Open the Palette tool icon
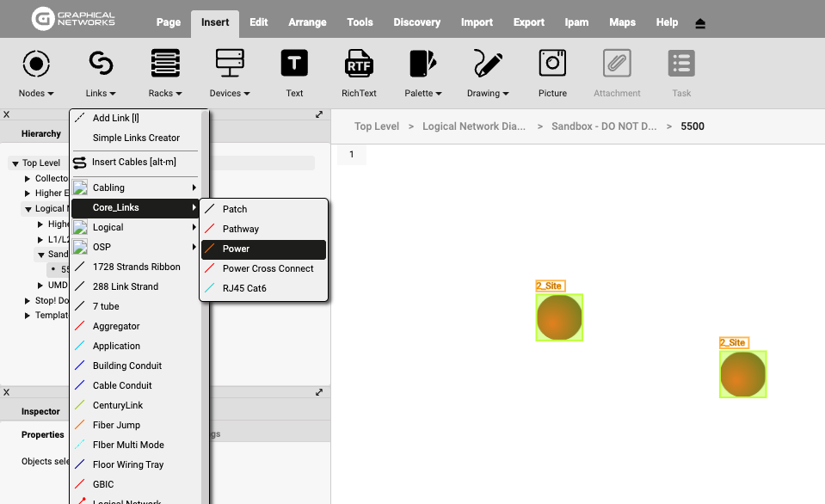 tap(422, 64)
